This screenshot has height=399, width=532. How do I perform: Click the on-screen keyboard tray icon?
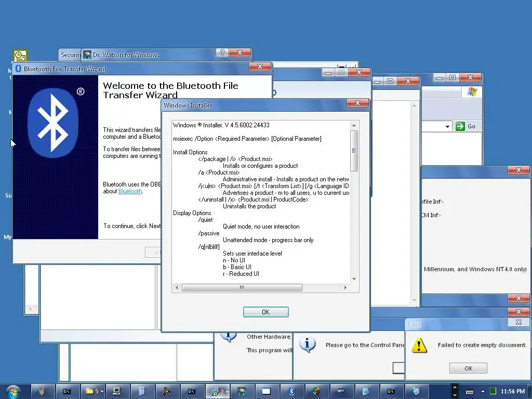pyautogui.click(x=470, y=392)
